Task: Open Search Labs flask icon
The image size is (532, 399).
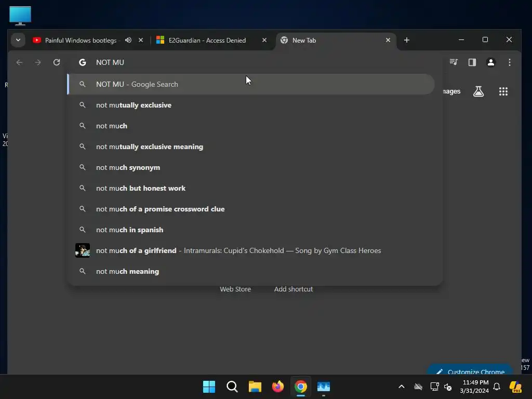Action: click(x=478, y=91)
